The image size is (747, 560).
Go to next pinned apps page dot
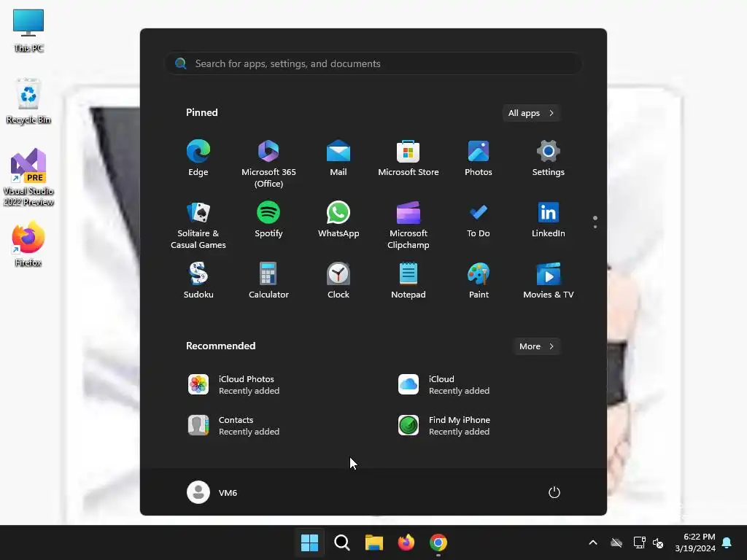coord(595,227)
